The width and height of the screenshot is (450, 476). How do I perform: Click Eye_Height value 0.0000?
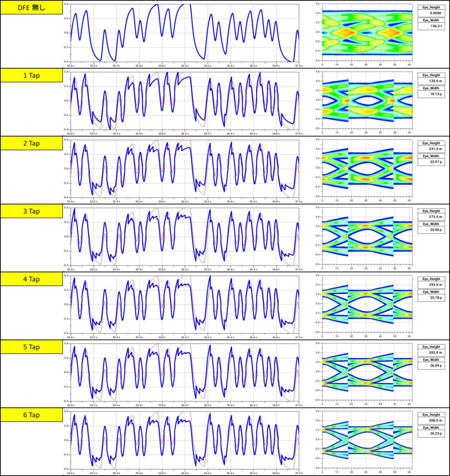pyautogui.click(x=431, y=13)
